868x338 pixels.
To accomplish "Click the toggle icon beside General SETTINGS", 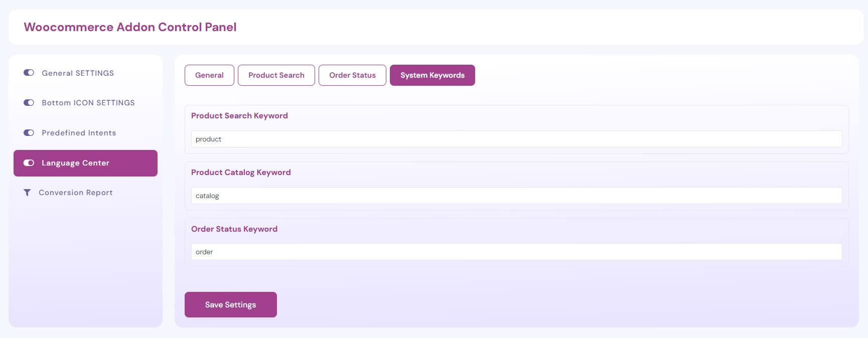I will (x=29, y=73).
